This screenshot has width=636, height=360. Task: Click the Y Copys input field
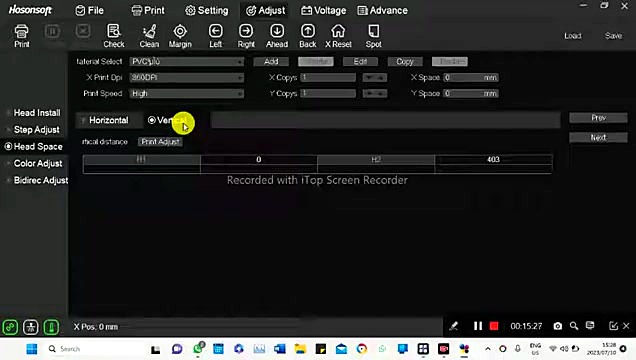pos(328,94)
